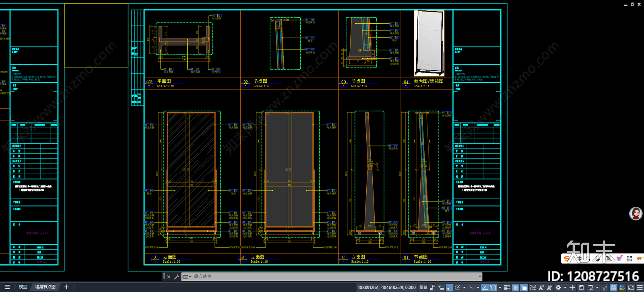Click the mirror reference photo thumbnail

pos(429,43)
